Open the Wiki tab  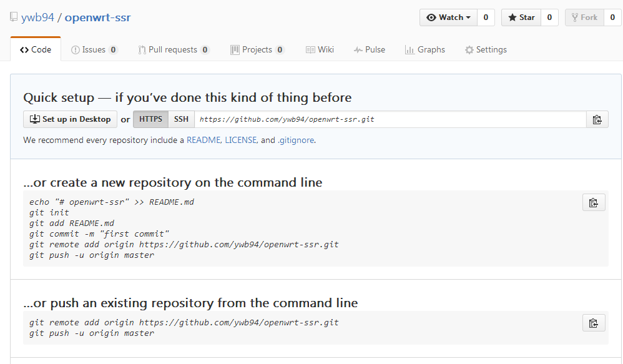click(320, 50)
